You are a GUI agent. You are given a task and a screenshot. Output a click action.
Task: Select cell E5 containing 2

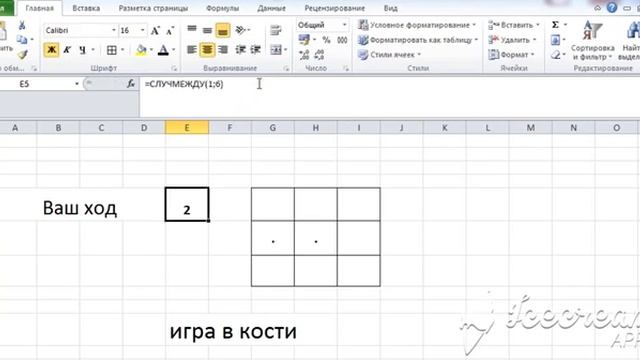coord(187,204)
